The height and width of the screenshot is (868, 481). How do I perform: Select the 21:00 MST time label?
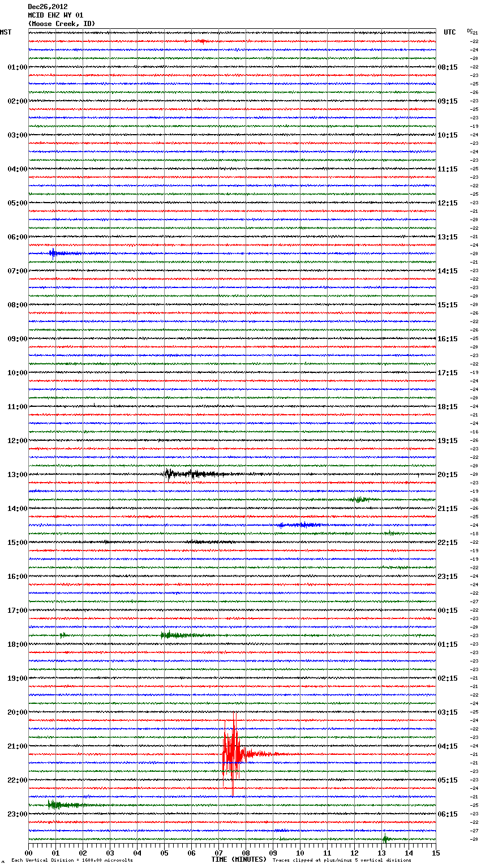[18, 746]
